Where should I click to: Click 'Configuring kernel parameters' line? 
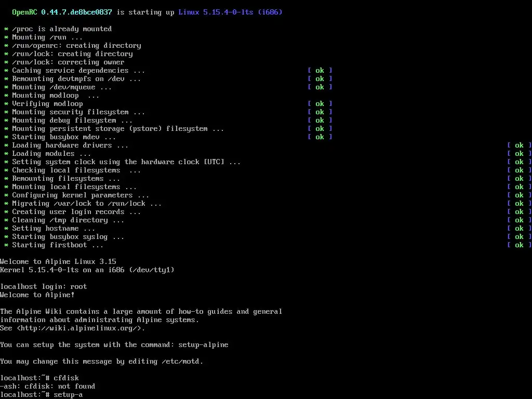81,195
